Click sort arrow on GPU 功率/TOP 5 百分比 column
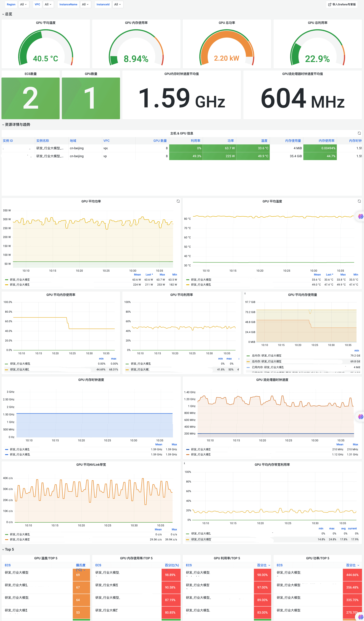Screen dimensions: 364x621 coord(358,565)
